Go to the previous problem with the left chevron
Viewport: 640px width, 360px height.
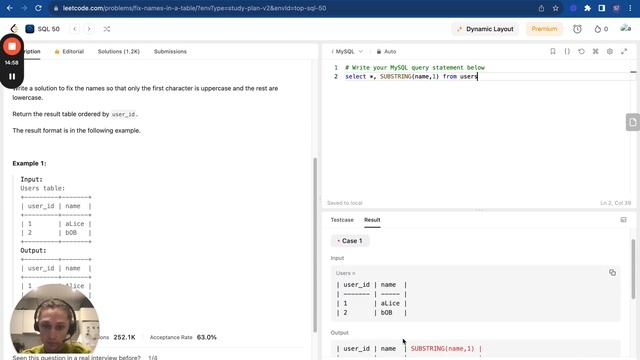tap(75, 29)
